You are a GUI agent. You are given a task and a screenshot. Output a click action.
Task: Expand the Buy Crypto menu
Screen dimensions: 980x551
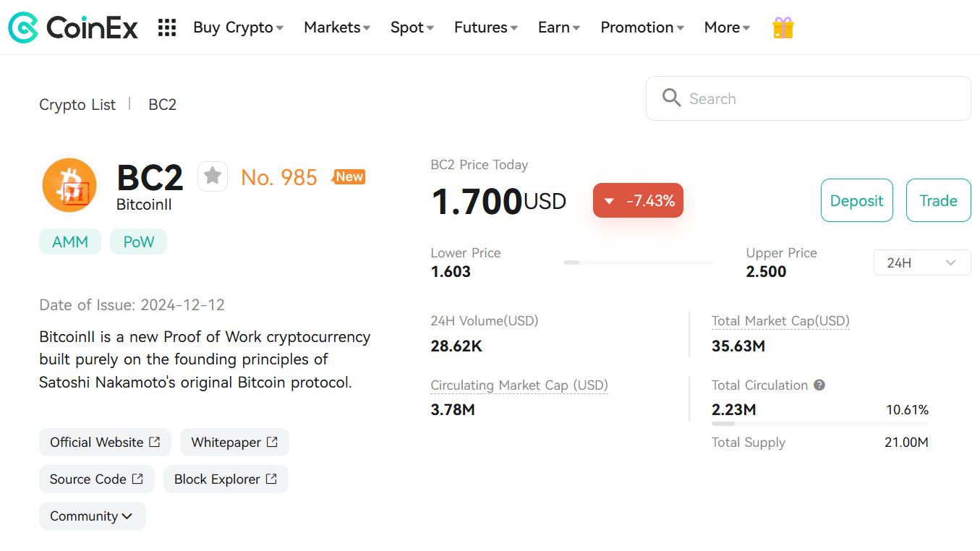238,27
